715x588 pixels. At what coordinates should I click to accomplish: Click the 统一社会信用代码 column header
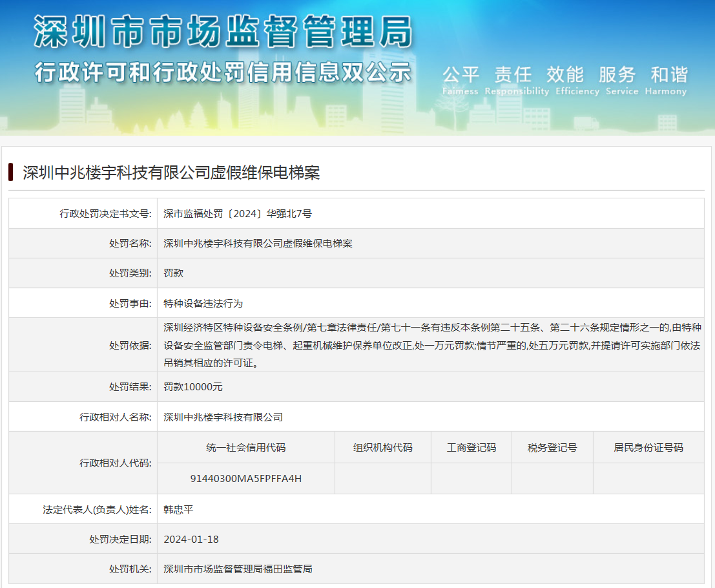coord(245,447)
